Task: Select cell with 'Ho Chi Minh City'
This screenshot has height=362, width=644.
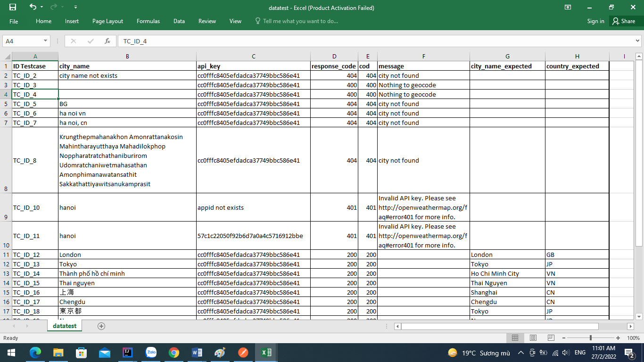Action: 507,273
